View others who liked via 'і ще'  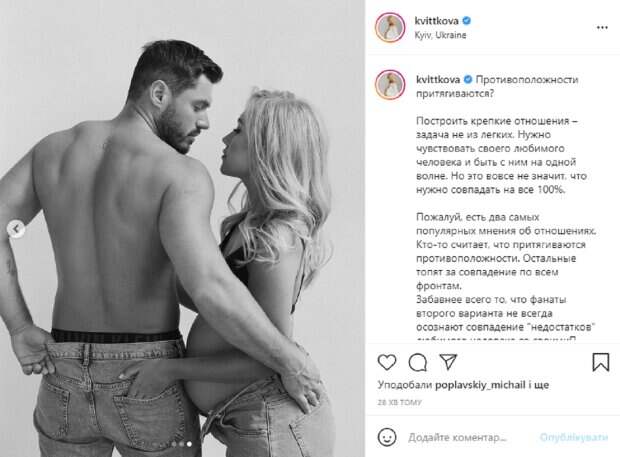click(539, 385)
